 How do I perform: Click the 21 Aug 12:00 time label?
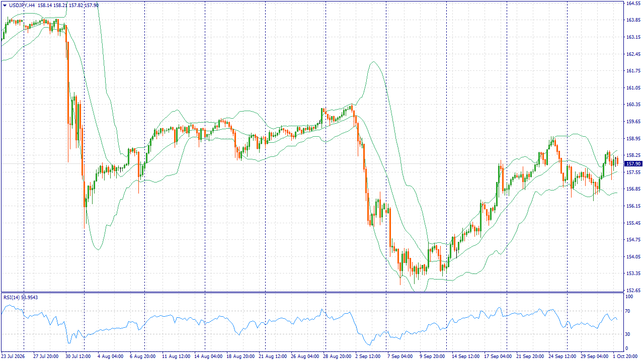point(273,356)
